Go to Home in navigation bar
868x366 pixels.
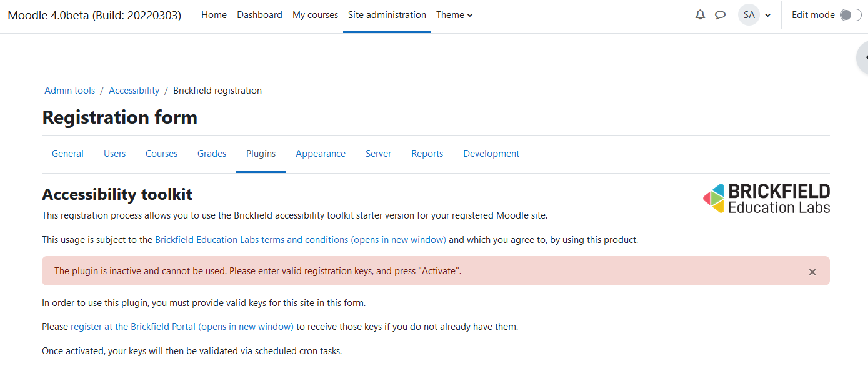214,15
